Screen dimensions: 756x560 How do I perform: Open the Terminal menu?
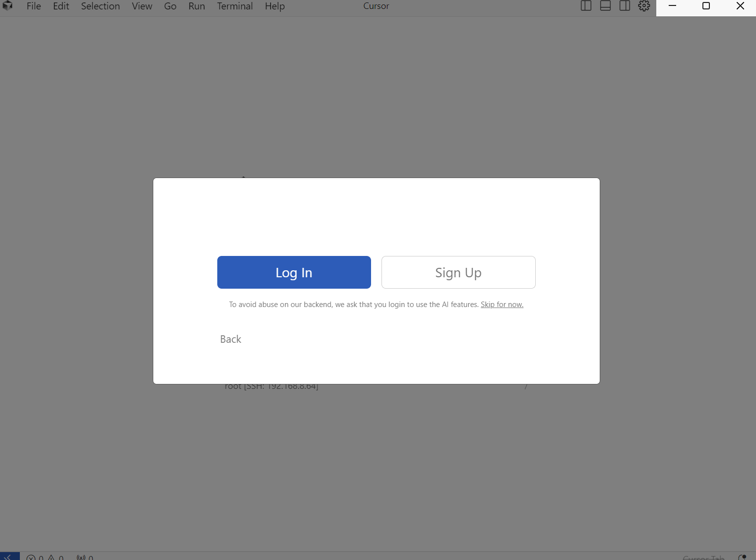coord(235,6)
